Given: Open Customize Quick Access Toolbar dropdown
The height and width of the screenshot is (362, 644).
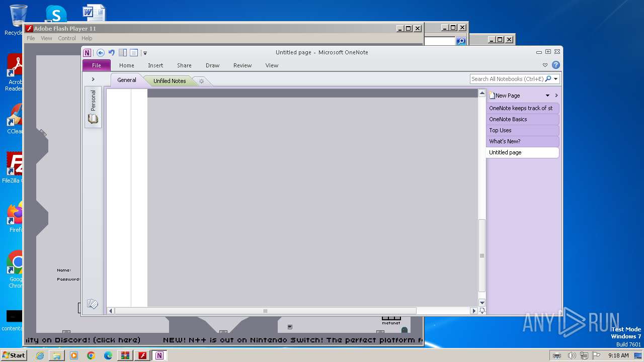Looking at the screenshot, I should tap(145, 53).
